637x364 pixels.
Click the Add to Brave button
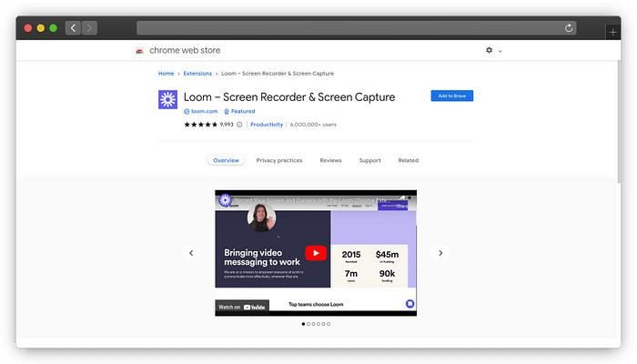(451, 96)
